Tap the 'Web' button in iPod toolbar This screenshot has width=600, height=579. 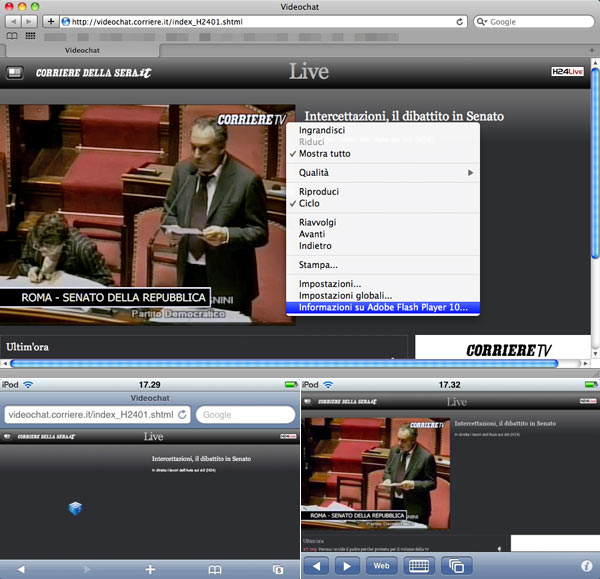tap(382, 566)
